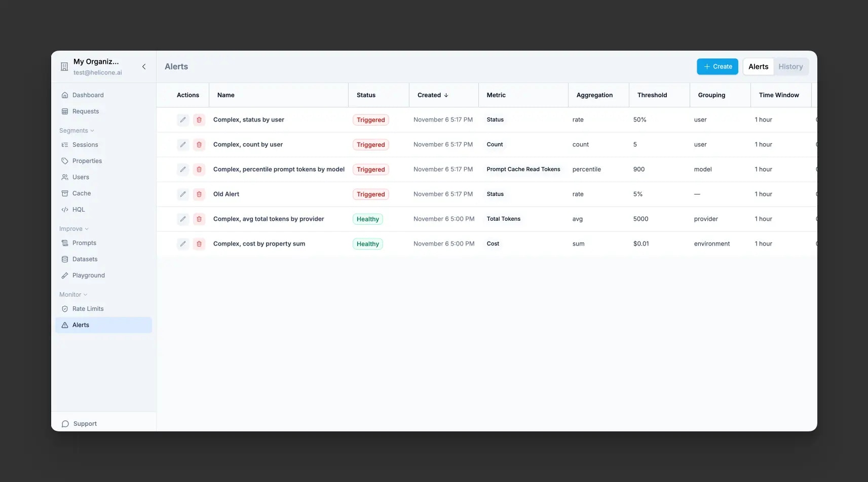Switch to the History tab
Screen dimensions: 868x482
point(790,66)
